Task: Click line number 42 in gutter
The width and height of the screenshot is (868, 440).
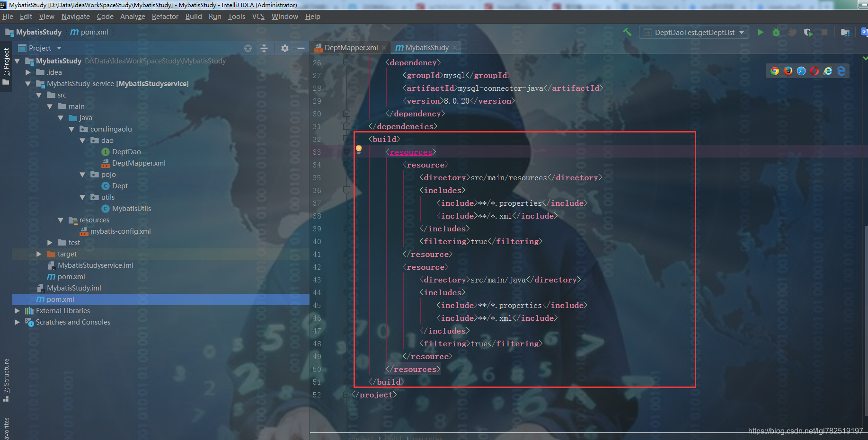Action: click(317, 267)
